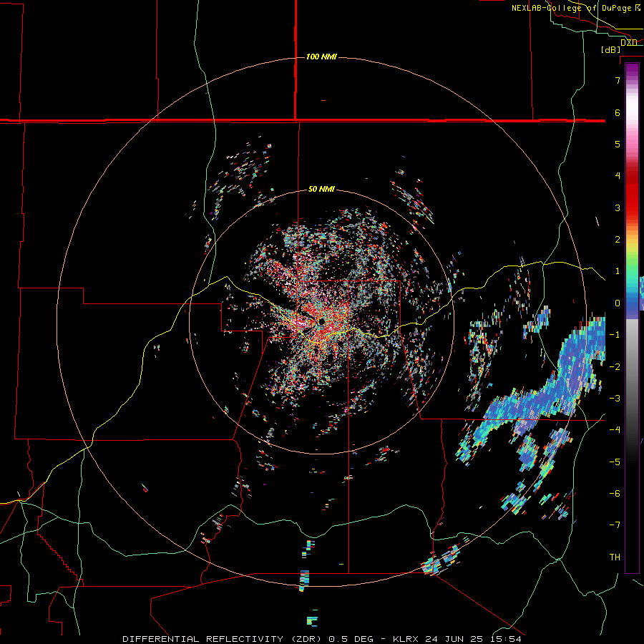644x644 pixels.
Task: Click the -4 value on the dB scale
Action: [x=615, y=430]
